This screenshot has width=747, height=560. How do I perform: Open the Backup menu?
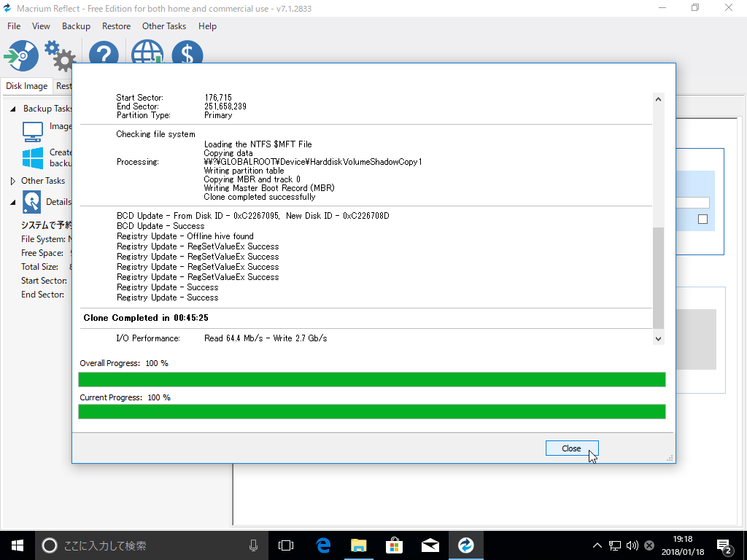tap(76, 26)
